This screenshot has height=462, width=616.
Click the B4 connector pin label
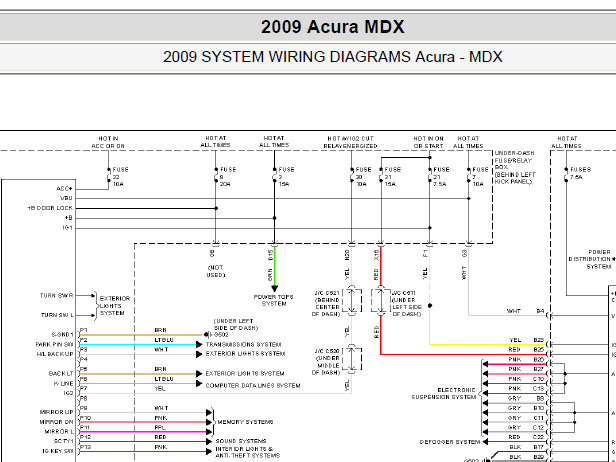pos(541,311)
